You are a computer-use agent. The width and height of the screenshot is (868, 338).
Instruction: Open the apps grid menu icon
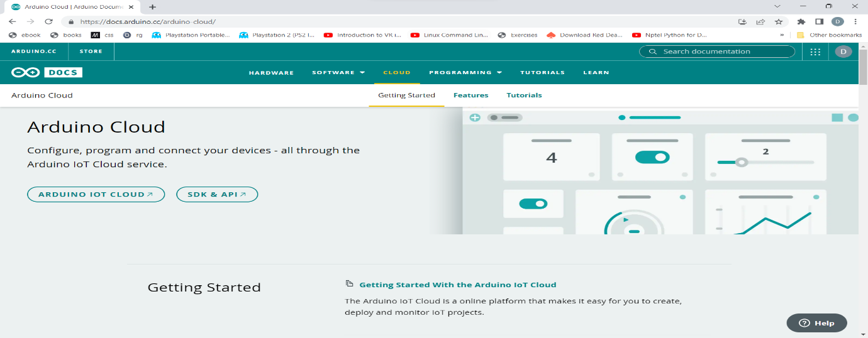coord(815,52)
